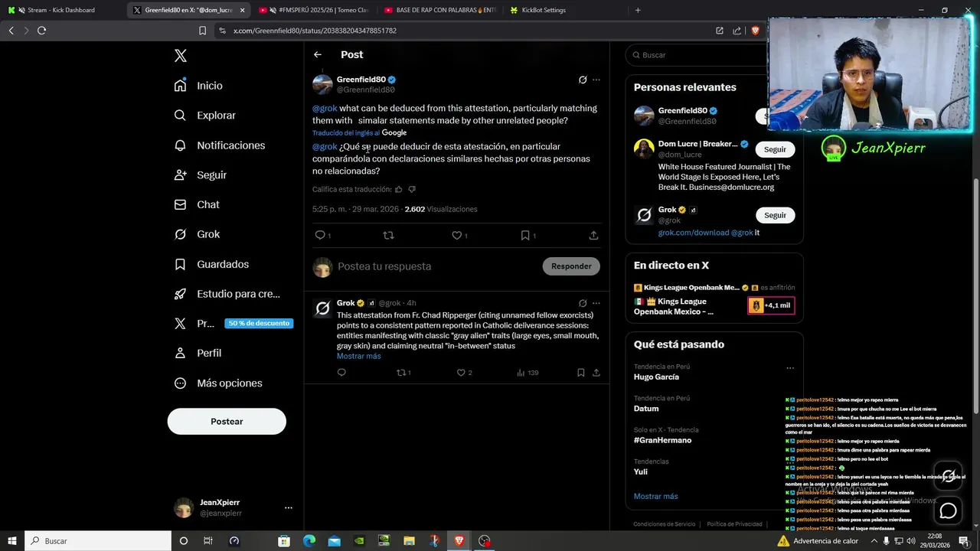Click Windows taskbar Buscar search box

98,541
